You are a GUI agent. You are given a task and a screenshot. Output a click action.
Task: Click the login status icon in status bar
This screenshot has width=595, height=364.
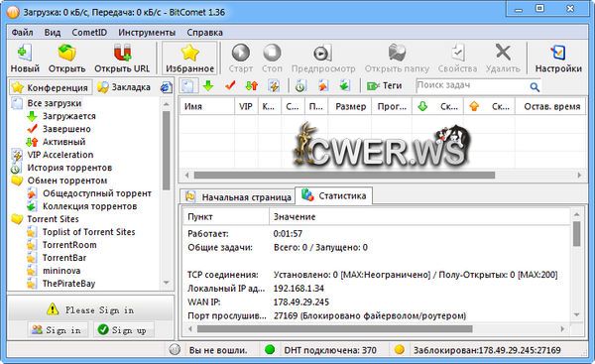175,349
